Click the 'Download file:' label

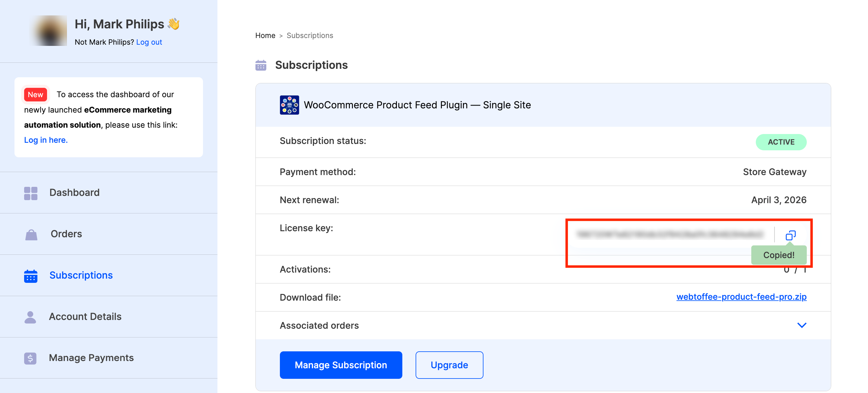click(x=310, y=298)
